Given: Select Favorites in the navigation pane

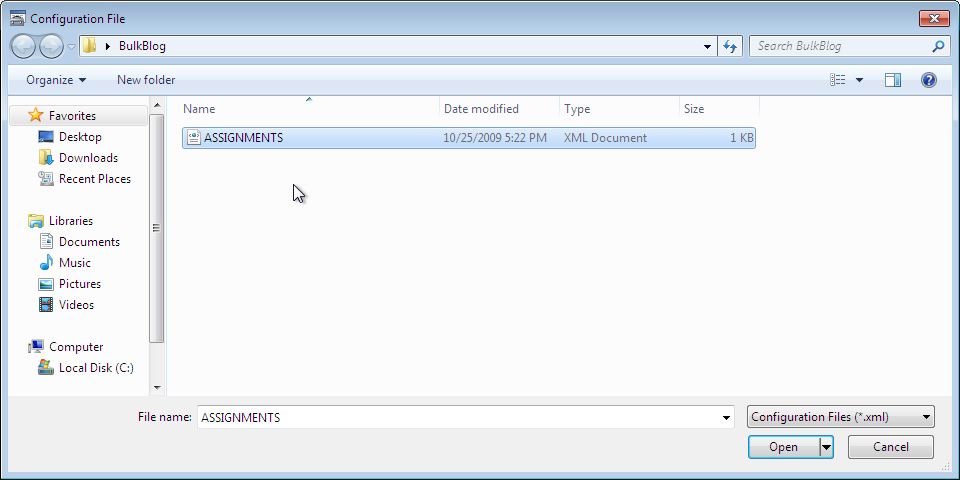Looking at the screenshot, I should tap(72, 116).
